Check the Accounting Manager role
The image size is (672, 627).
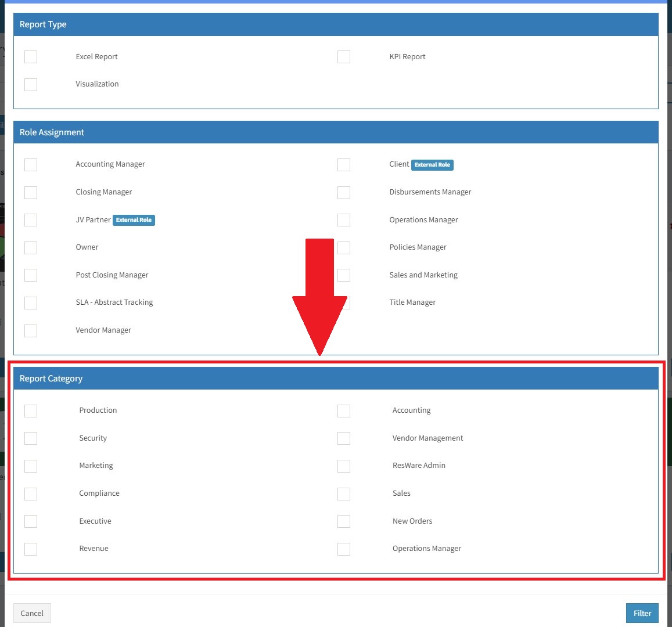(x=31, y=165)
